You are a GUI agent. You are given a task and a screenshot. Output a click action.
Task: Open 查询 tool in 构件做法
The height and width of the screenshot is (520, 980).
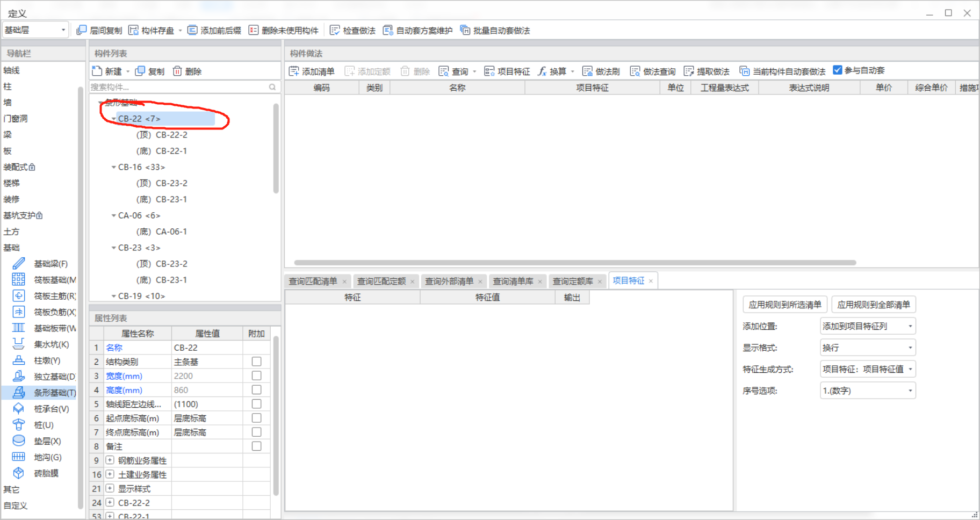(453, 71)
